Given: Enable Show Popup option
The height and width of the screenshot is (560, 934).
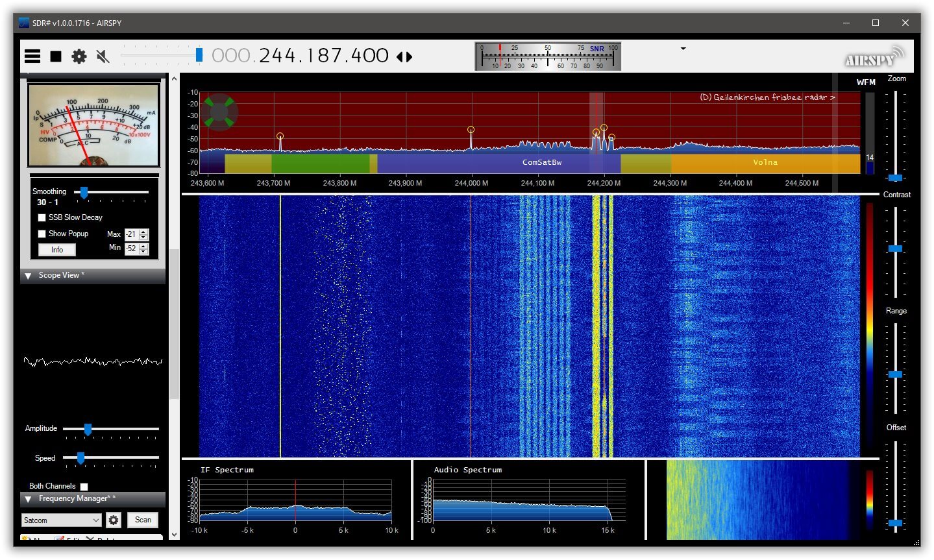Looking at the screenshot, I should click(42, 234).
